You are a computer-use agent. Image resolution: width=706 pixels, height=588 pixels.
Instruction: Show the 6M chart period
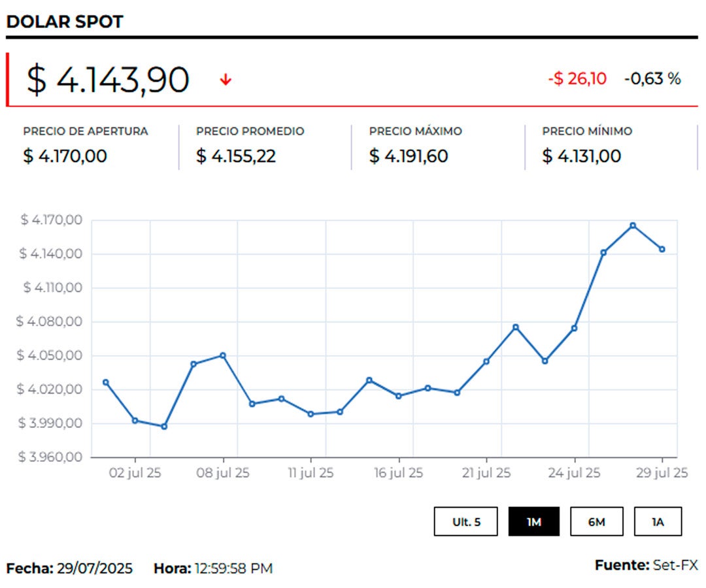point(596,521)
